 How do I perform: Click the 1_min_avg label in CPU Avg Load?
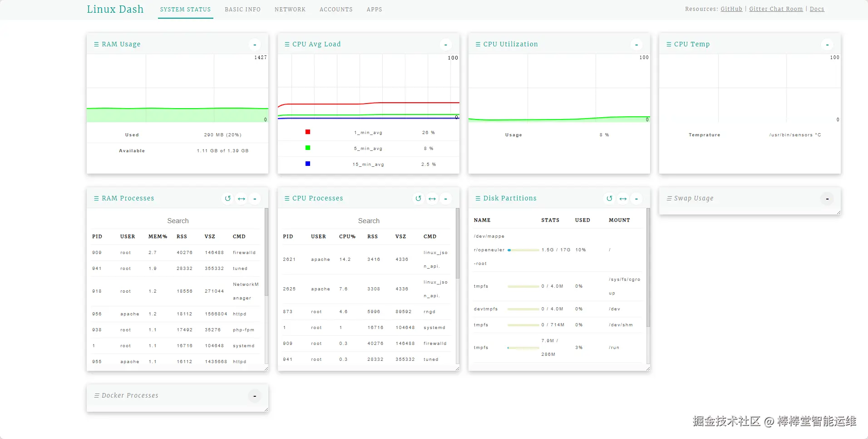point(368,133)
